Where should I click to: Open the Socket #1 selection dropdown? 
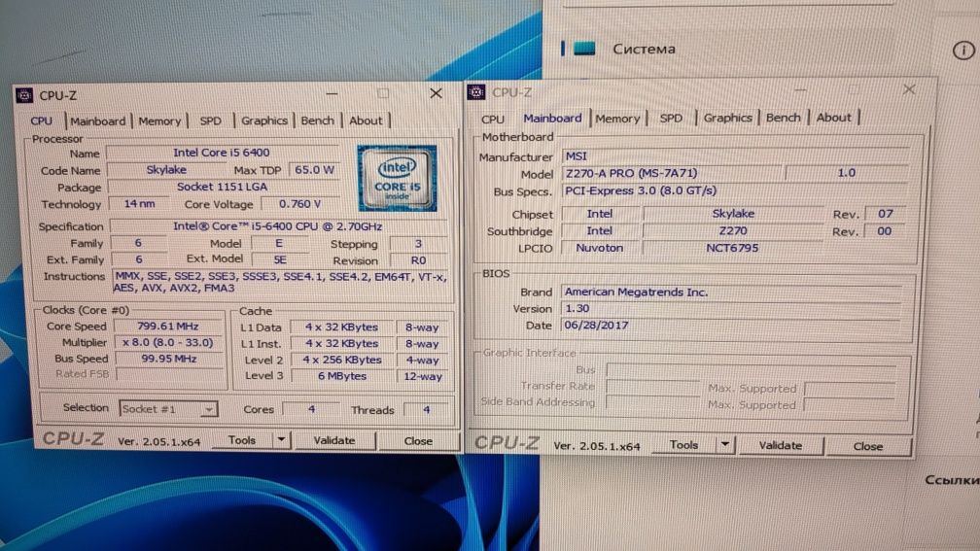coord(168,409)
